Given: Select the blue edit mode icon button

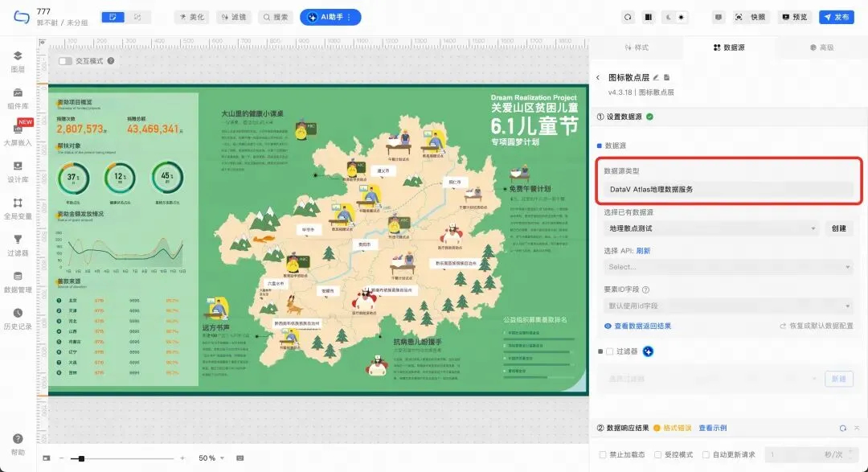Looking at the screenshot, I should [113, 17].
